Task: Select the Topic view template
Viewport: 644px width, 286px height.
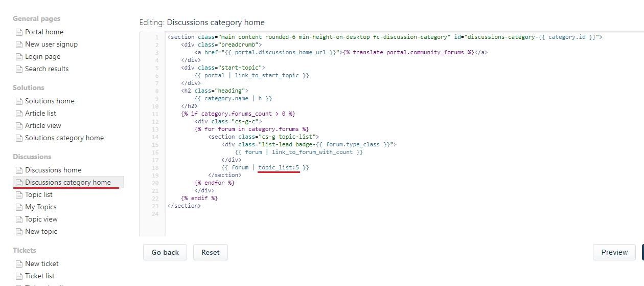Action: (41, 219)
